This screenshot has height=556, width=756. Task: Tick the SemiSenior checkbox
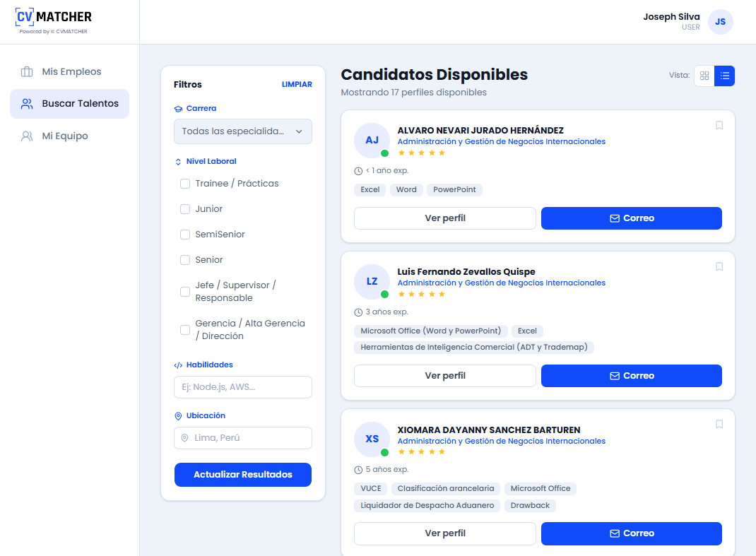pos(185,235)
